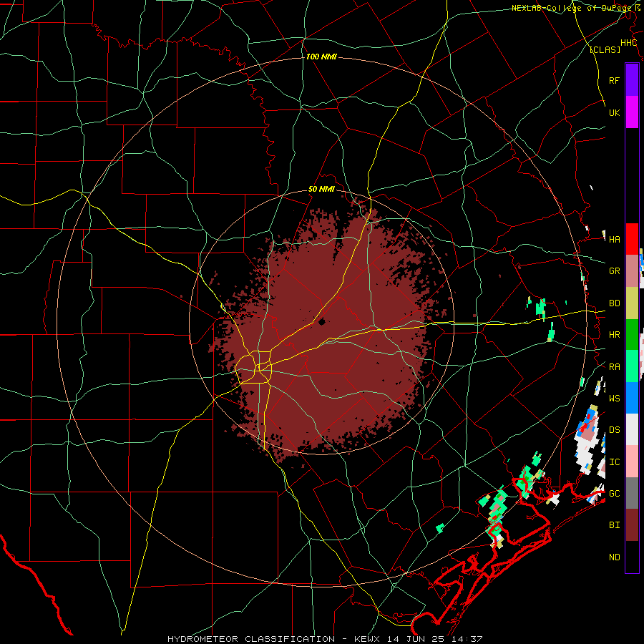Click the yellow city loop road on the map

click(x=253, y=367)
